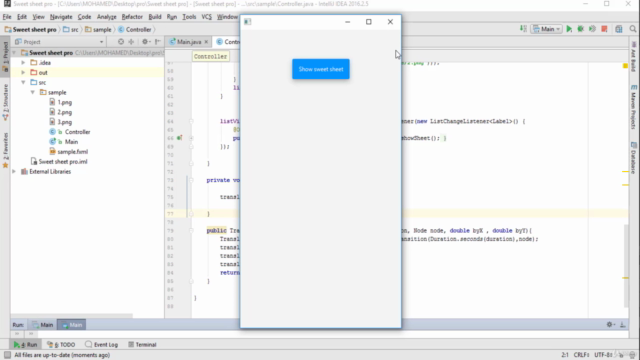Click the UTF-8 encoding status entry
Screen dimensions: 640x360
tap(603, 355)
